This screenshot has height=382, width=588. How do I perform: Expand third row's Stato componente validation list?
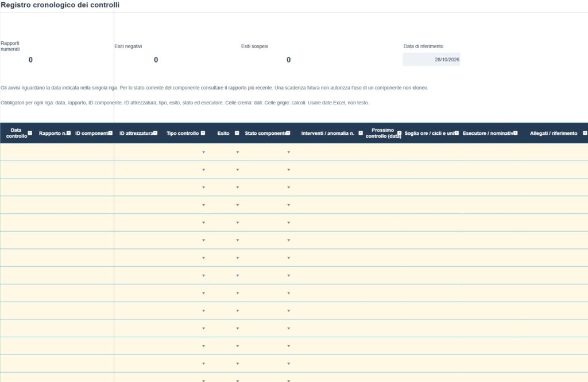tap(289, 188)
